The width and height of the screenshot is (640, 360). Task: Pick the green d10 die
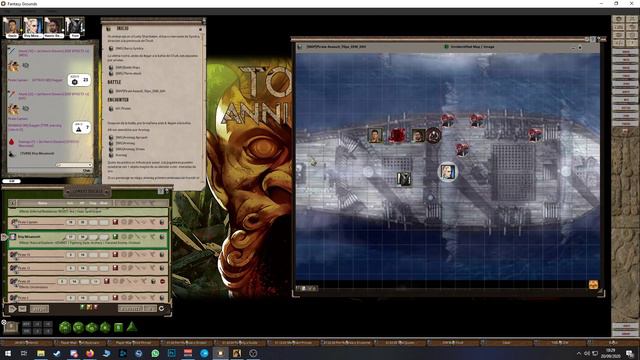pos(92,327)
